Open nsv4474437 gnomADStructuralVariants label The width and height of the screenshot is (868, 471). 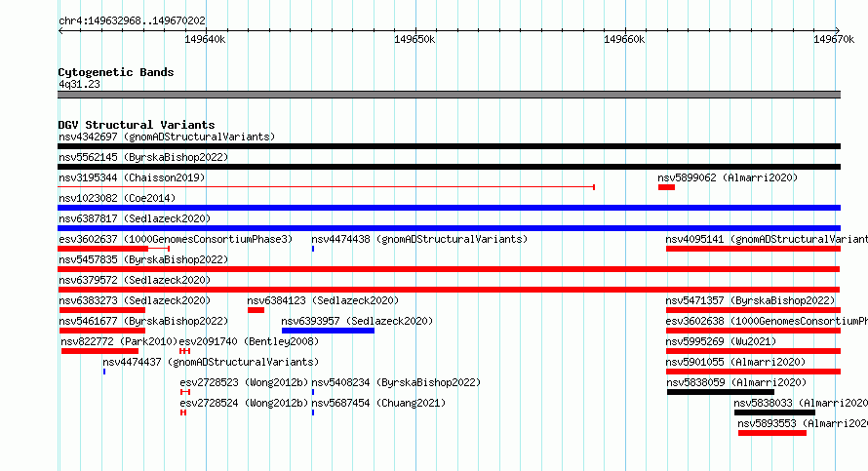tap(211, 362)
